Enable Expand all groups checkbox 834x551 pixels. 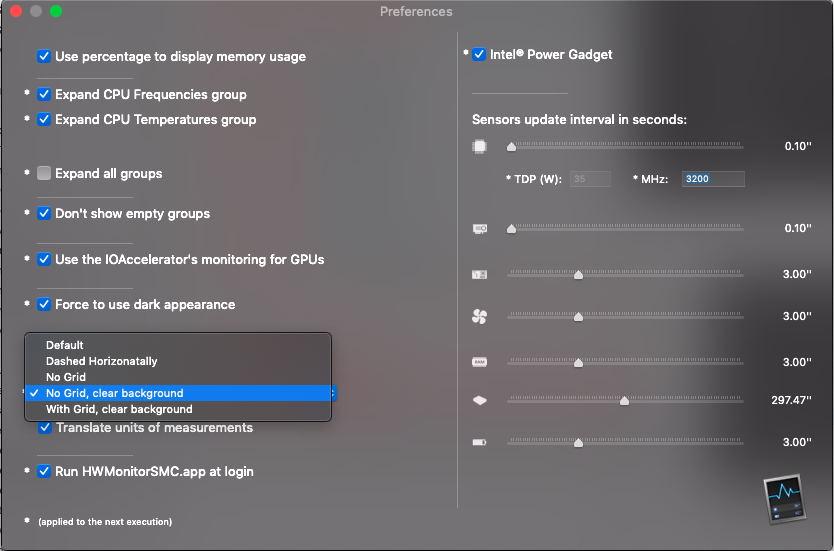44,173
